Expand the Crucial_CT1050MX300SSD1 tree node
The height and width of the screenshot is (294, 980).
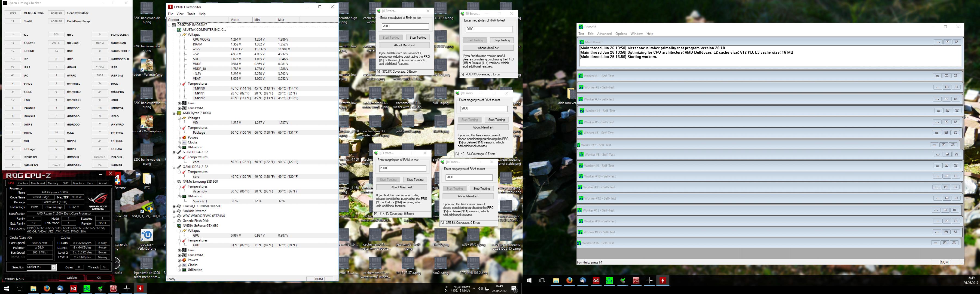(x=174, y=206)
